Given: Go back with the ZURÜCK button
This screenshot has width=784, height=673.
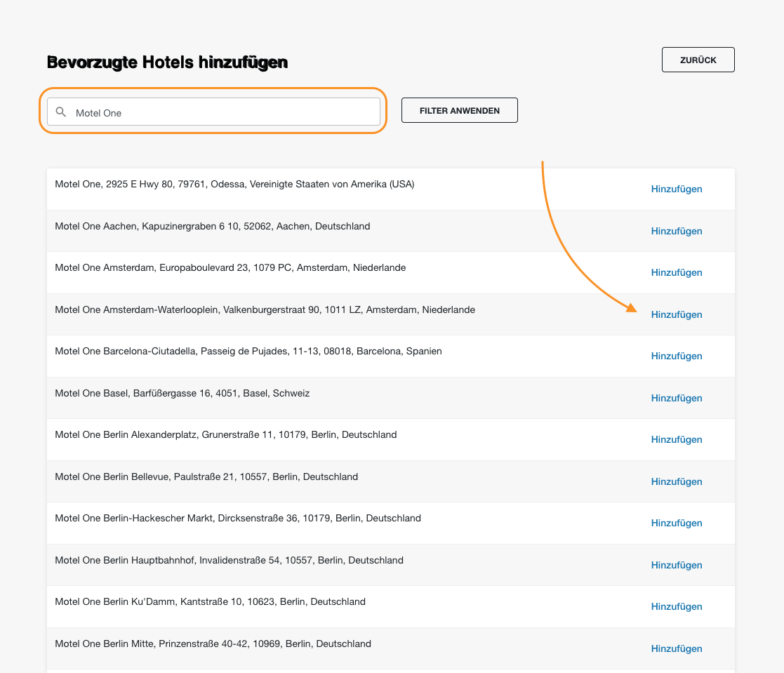Looking at the screenshot, I should pyautogui.click(x=698, y=60).
